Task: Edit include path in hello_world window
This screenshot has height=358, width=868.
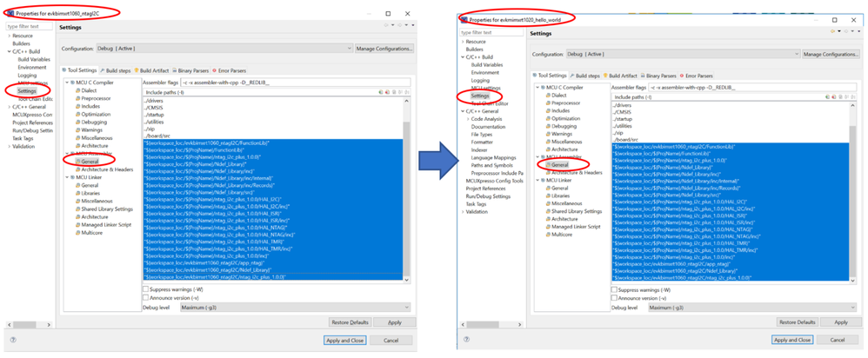Action: coord(840,96)
